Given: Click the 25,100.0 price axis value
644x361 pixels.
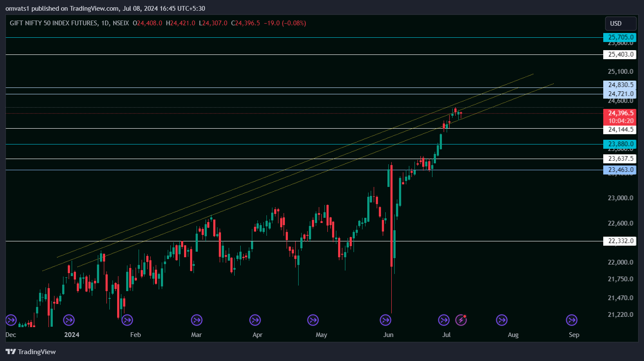Looking at the screenshot, I should [x=620, y=72].
